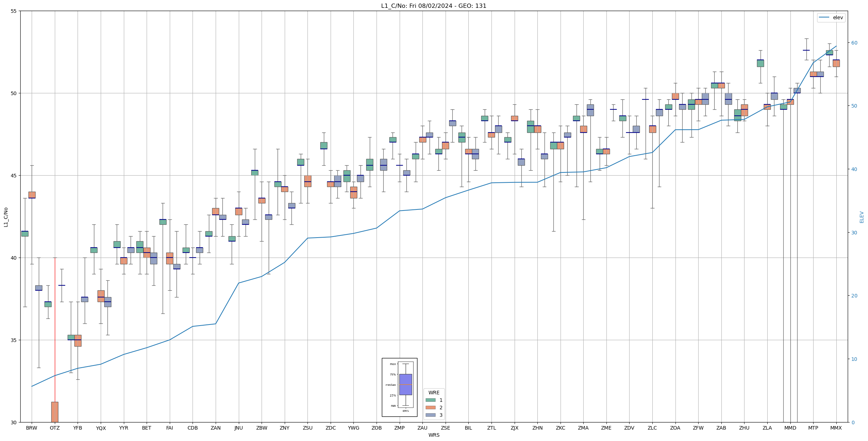The image size is (868, 441).
Task: Click the ZAN station label
Action: pos(216,428)
